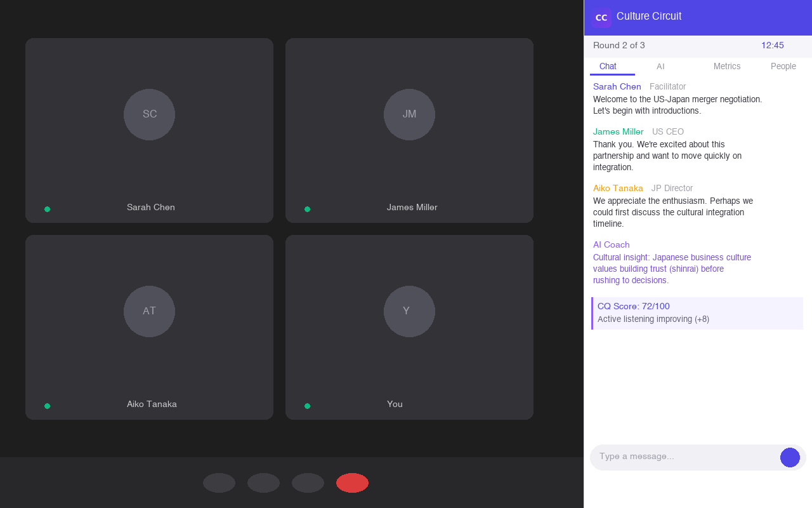Switch to the People tab
This screenshot has width=812, height=508.
click(783, 66)
